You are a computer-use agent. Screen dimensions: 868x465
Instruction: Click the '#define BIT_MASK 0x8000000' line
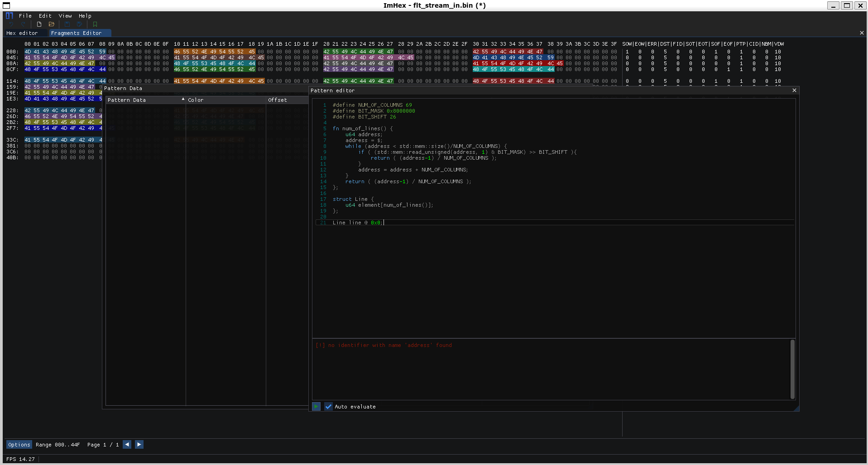click(374, 111)
